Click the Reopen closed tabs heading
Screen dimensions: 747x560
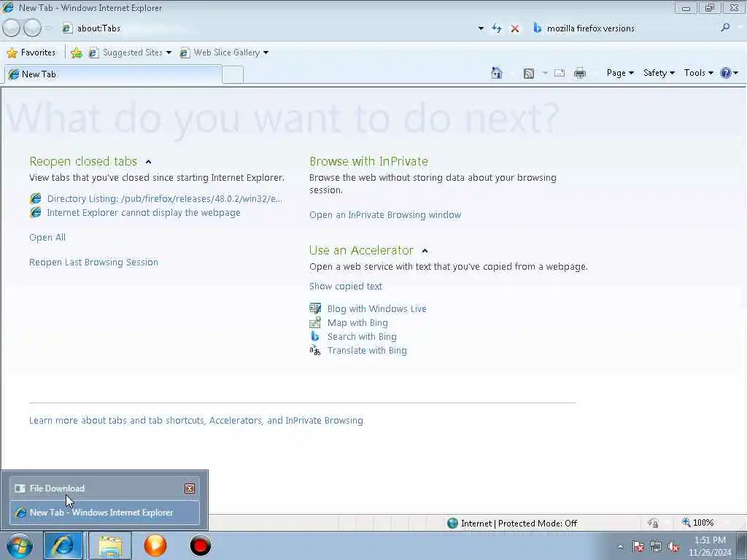coord(83,161)
